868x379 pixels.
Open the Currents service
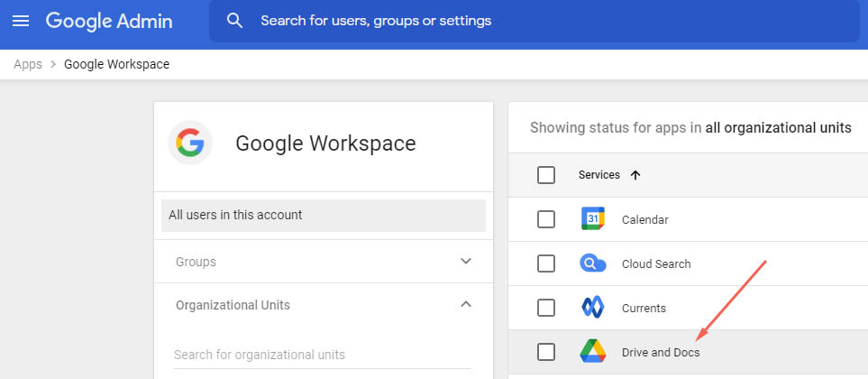[x=644, y=308]
